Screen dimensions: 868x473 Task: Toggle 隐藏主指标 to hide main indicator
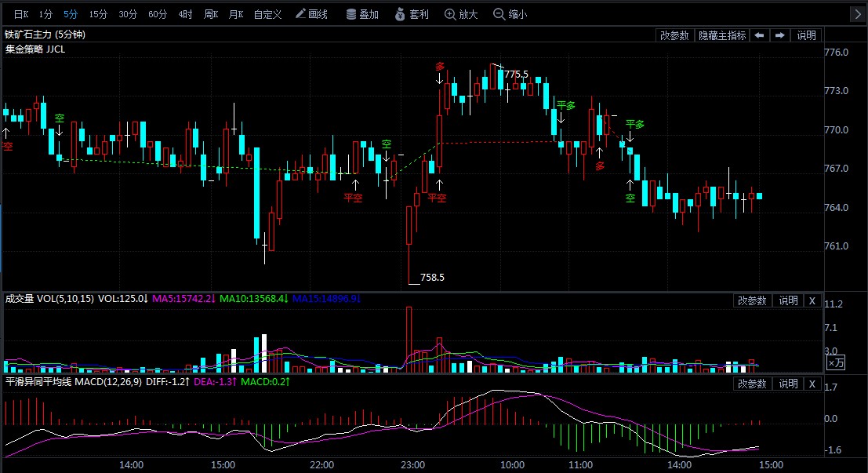[x=721, y=35]
